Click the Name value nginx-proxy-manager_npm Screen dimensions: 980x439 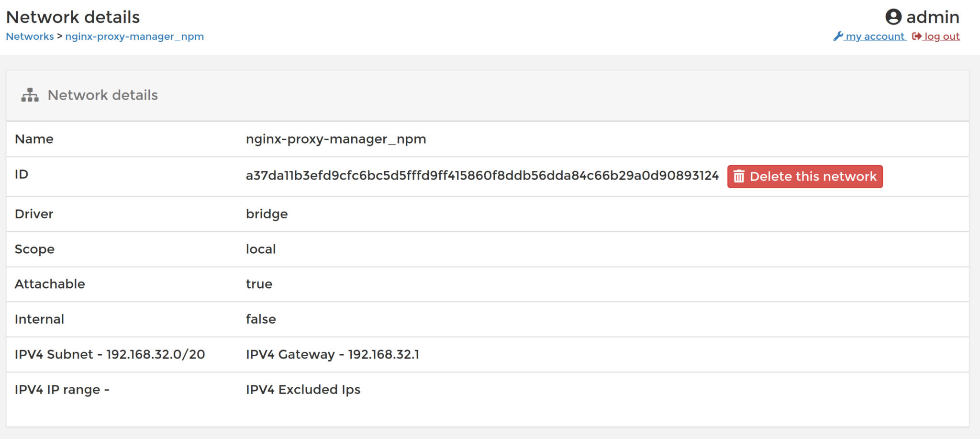336,139
